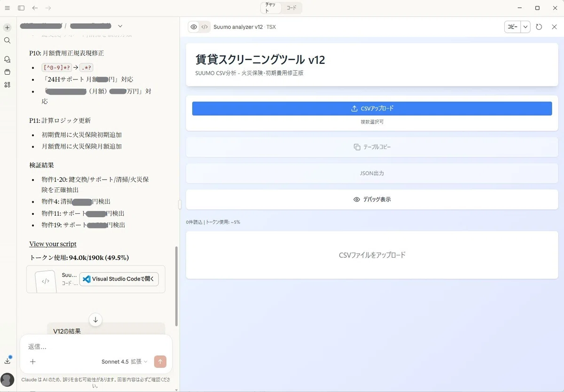
Task: Open the Suumo script file card icon
Action: click(46, 281)
